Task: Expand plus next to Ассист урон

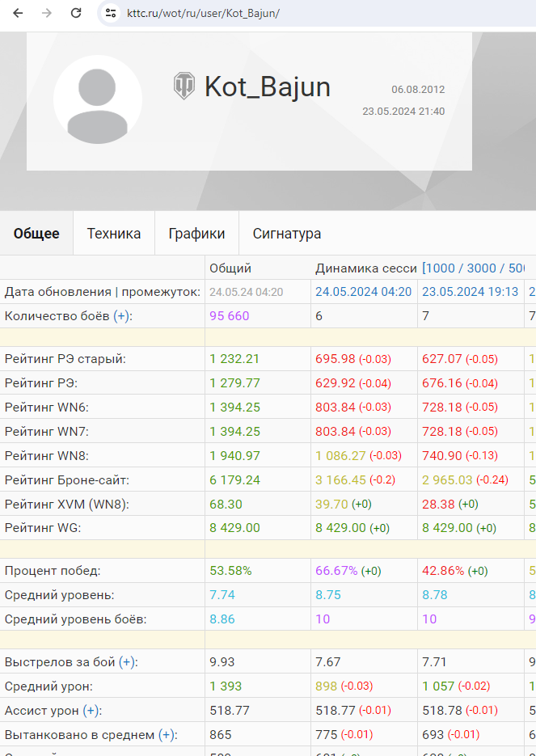Action: coord(91,710)
